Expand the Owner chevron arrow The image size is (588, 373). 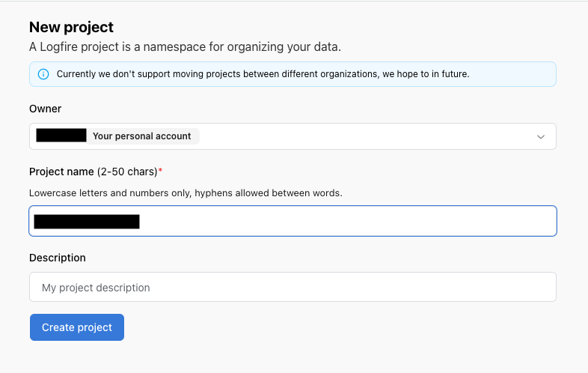pyautogui.click(x=541, y=137)
